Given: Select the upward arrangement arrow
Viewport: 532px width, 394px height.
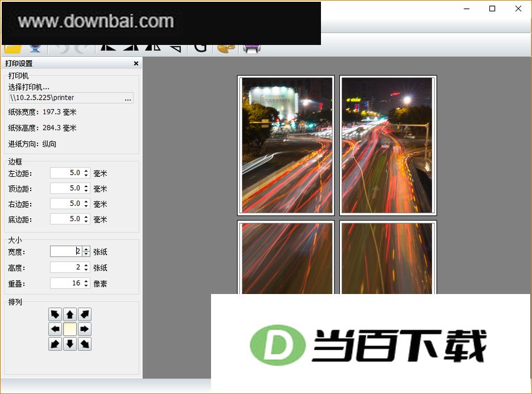Looking at the screenshot, I should pyautogui.click(x=70, y=315).
